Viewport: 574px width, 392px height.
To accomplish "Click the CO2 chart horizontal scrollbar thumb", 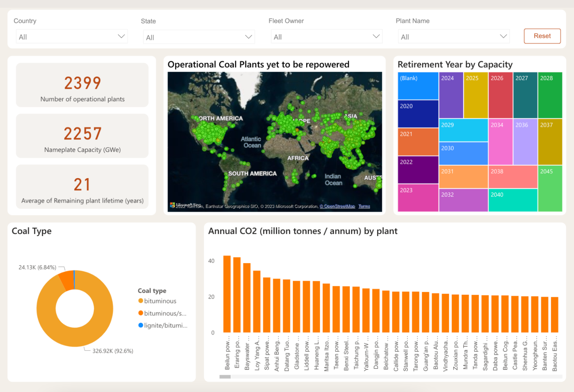I will pos(225,377).
